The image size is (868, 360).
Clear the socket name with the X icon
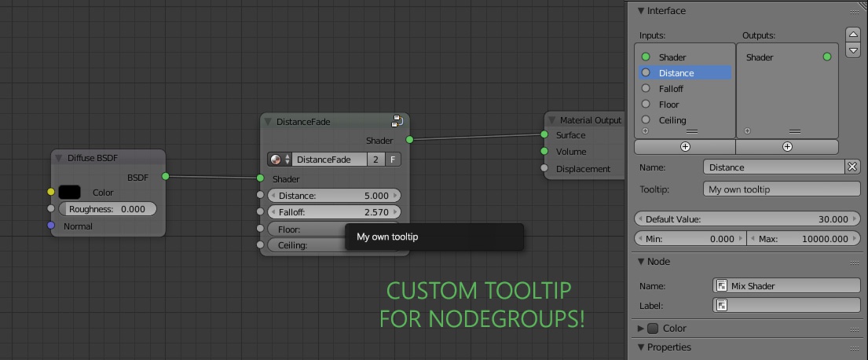852,167
